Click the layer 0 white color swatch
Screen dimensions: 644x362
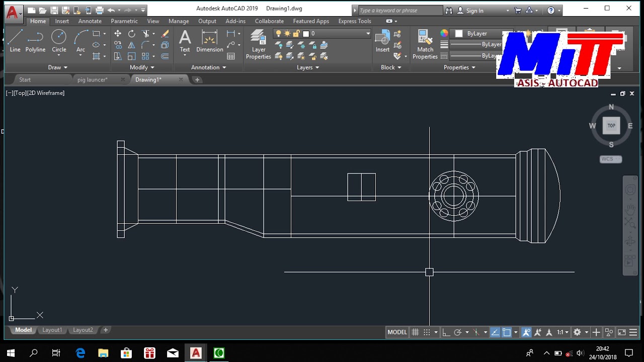[305, 34]
